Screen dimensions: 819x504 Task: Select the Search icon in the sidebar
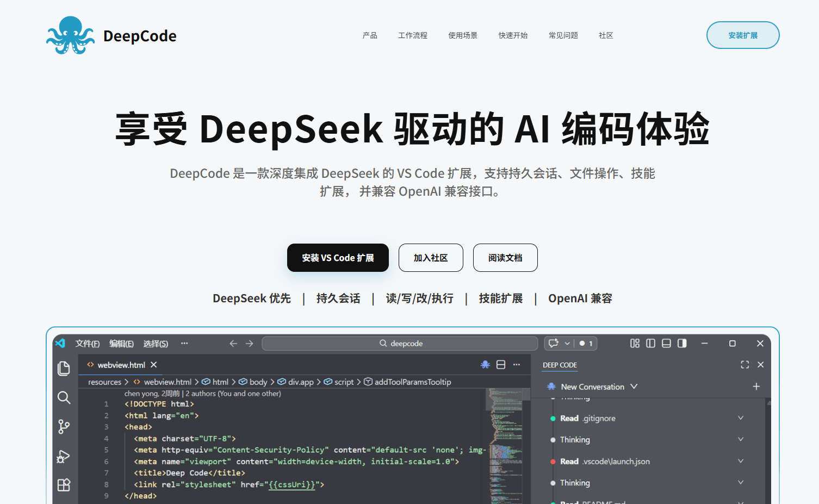point(64,397)
